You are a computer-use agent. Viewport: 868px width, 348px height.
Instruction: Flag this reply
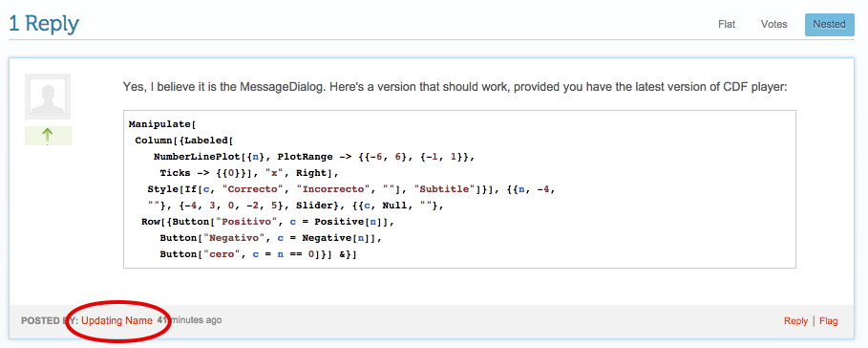(829, 321)
